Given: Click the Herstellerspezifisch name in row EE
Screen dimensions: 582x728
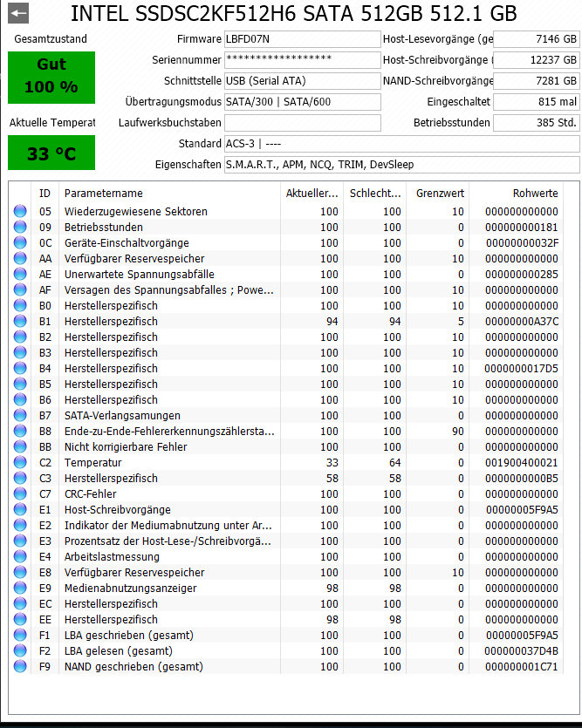Looking at the screenshot, I should coord(111,619).
